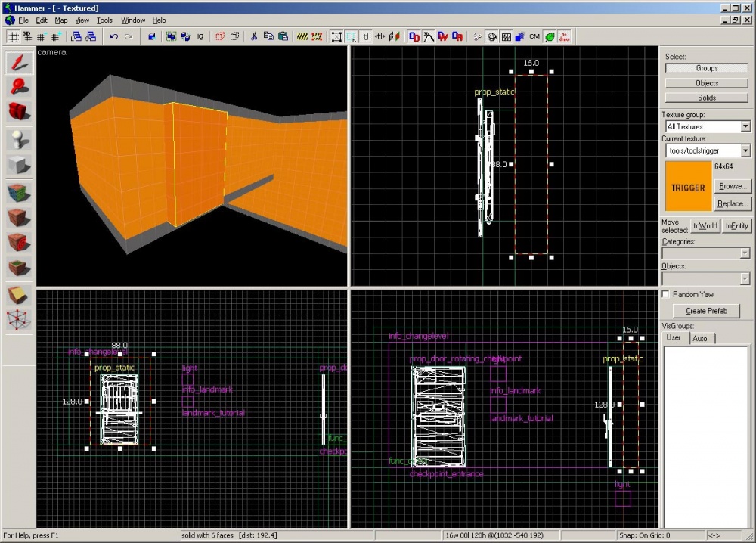This screenshot has height=543, width=756.
Task: Open the Clipping tool
Action: (18, 294)
